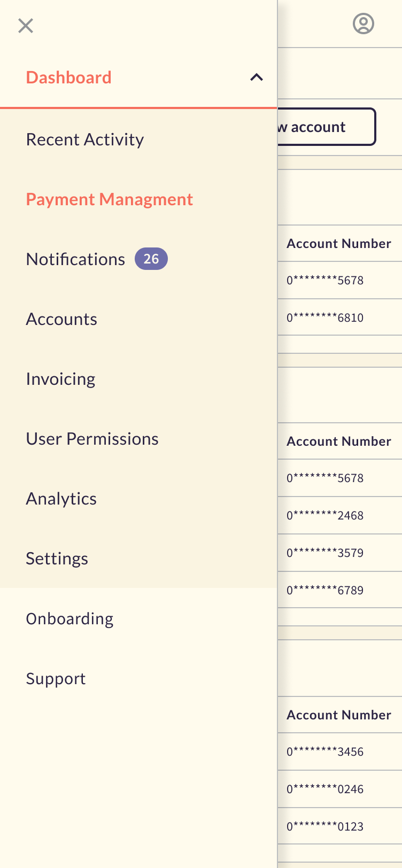Viewport: 402px width, 868px height.
Task: Go to Onboarding
Action: [x=69, y=618]
